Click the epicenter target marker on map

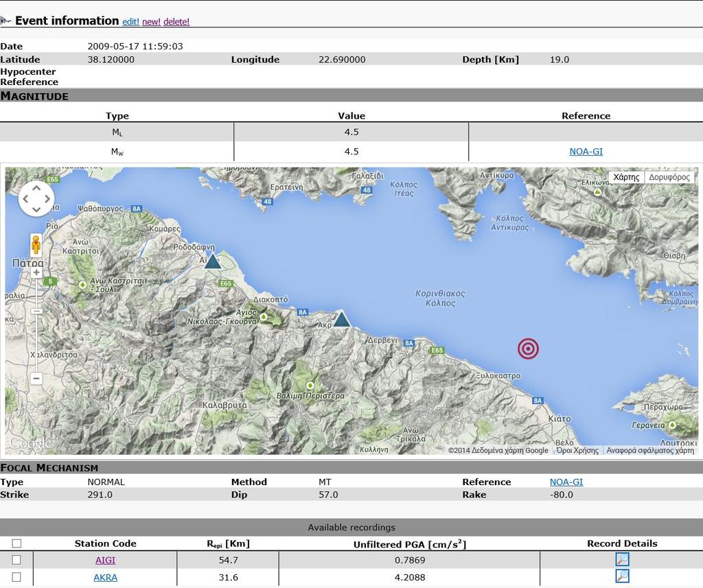pyautogui.click(x=528, y=349)
